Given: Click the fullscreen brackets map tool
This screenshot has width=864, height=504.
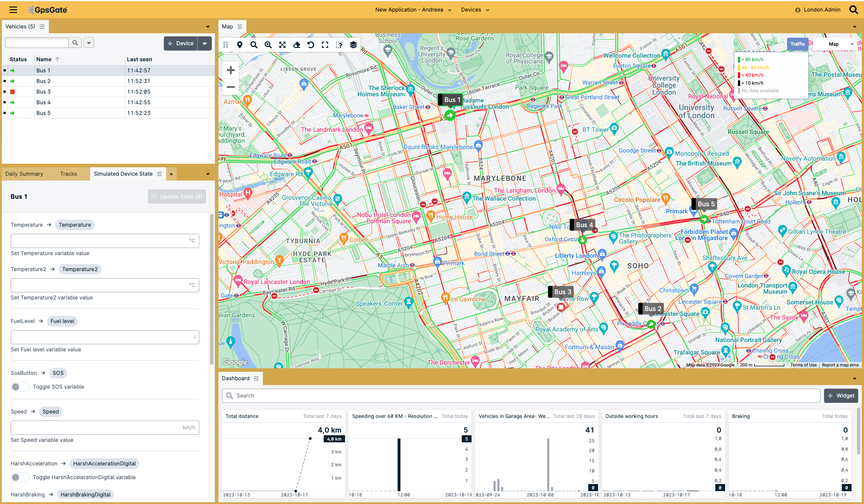Looking at the screenshot, I should click(x=325, y=45).
